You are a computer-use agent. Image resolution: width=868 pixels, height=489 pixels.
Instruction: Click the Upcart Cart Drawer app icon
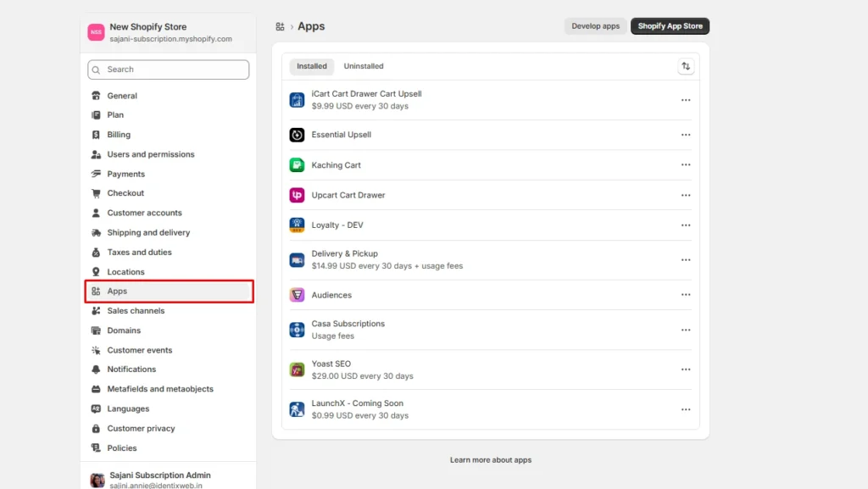[296, 195]
